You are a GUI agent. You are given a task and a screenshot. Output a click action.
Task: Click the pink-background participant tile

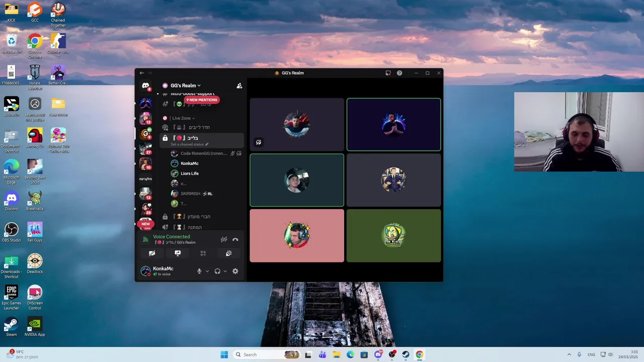(297, 236)
